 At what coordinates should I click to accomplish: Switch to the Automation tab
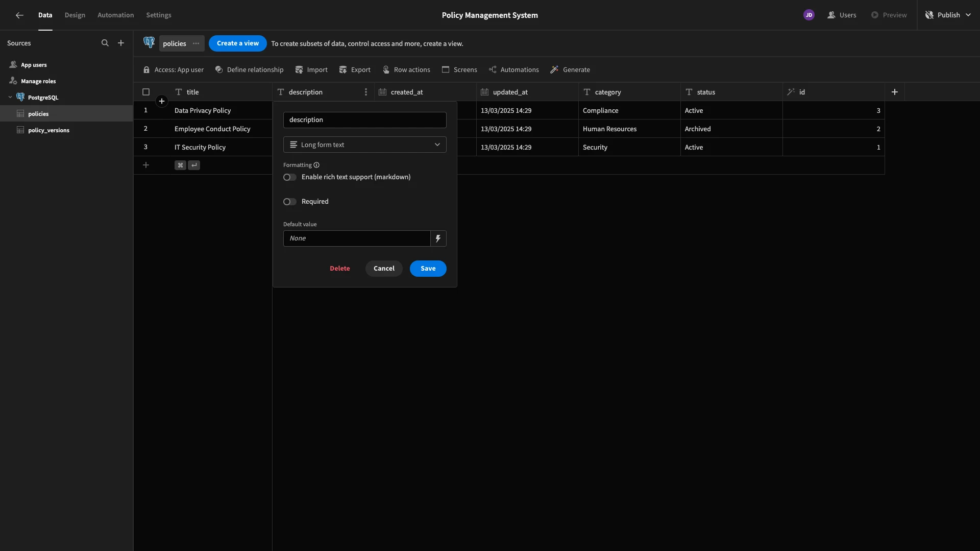point(116,15)
